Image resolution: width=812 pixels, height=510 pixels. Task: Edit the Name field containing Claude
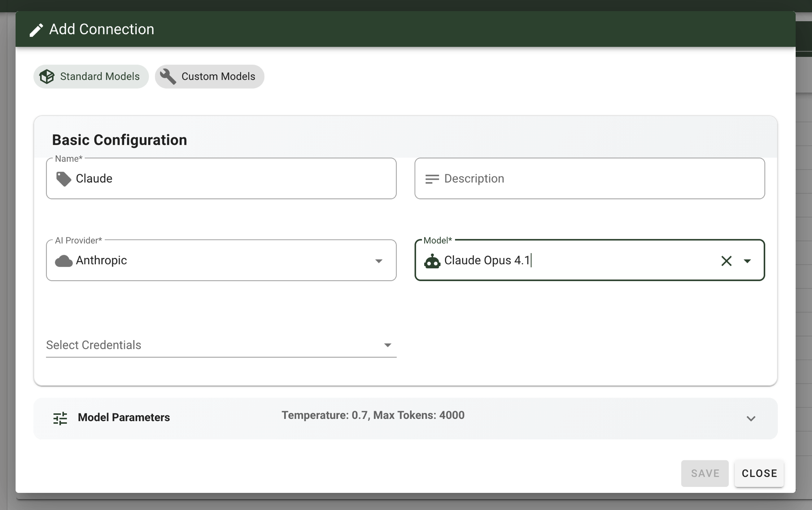click(221, 179)
